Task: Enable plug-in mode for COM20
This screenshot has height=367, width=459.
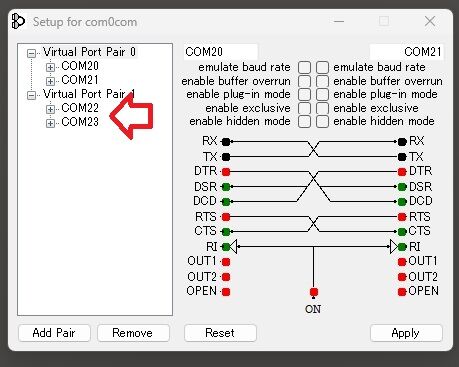Action: click(x=304, y=94)
